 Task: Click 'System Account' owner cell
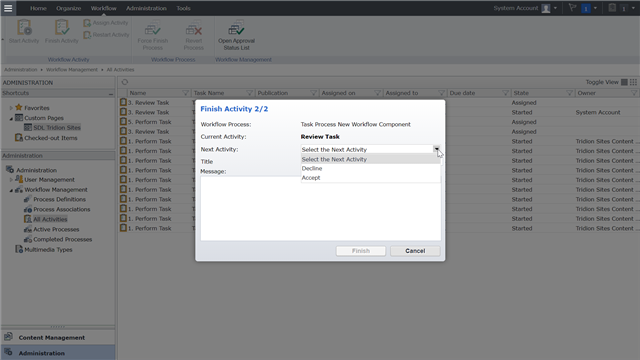(x=598, y=112)
